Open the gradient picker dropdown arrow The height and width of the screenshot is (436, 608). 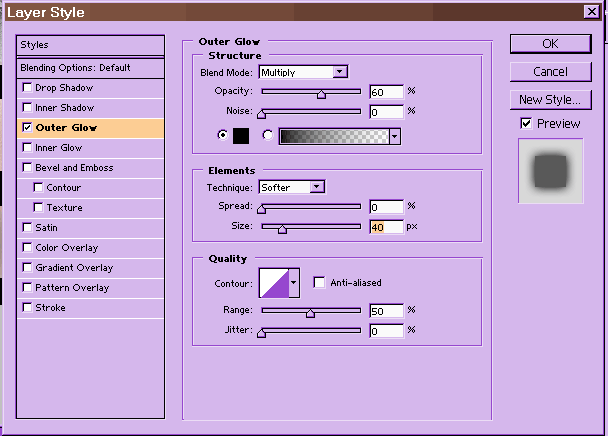pos(395,136)
